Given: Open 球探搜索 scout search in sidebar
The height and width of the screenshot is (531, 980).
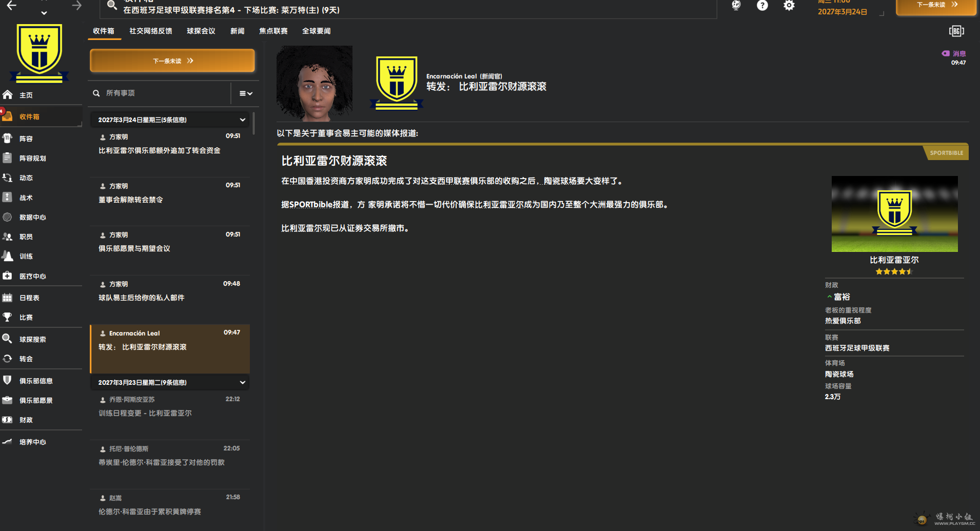Looking at the screenshot, I should [32, 339].
